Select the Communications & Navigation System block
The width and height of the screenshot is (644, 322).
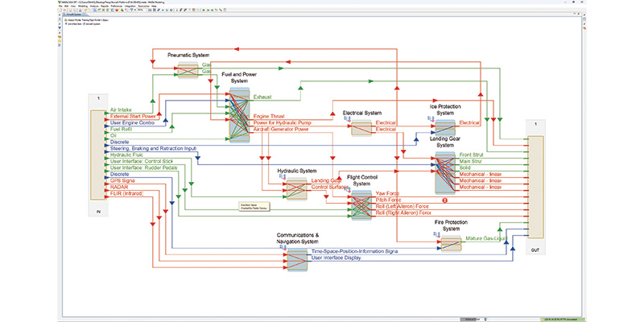click(x=297, y=259)
